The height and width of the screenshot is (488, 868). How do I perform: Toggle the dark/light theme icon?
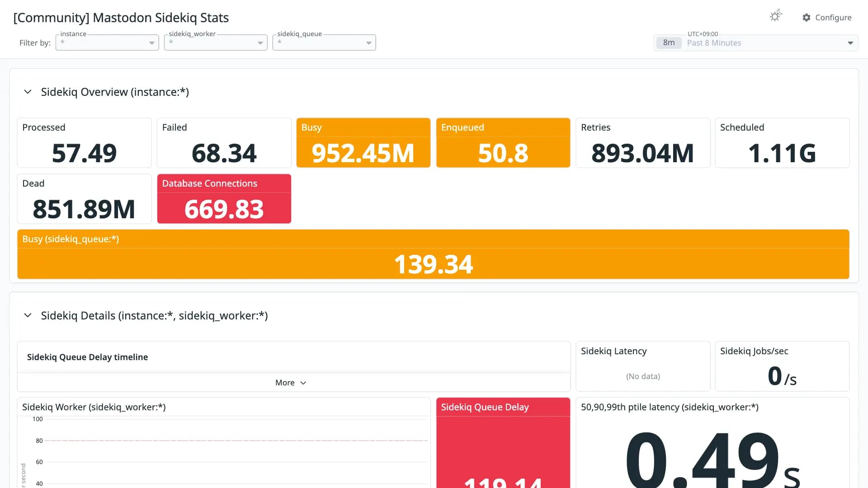[776, 16]
